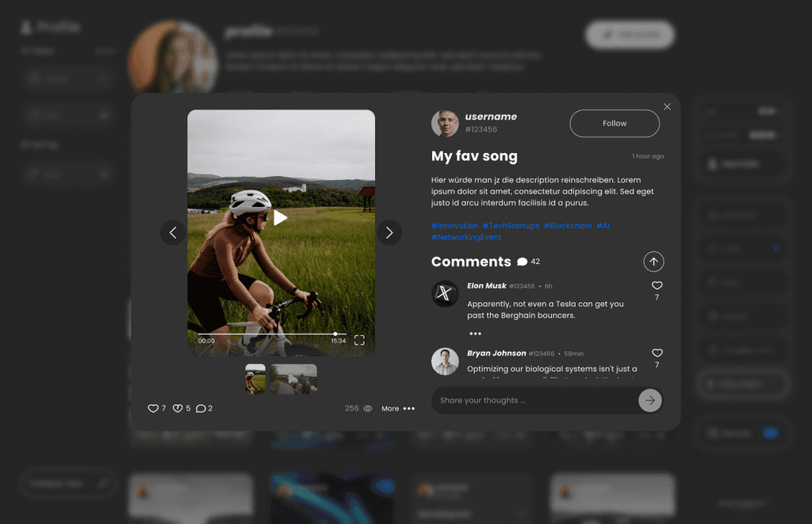Click the Share your thoughts field
This screenshot has width=812, height=524.
pyautogui.click(x=536, y=400)
